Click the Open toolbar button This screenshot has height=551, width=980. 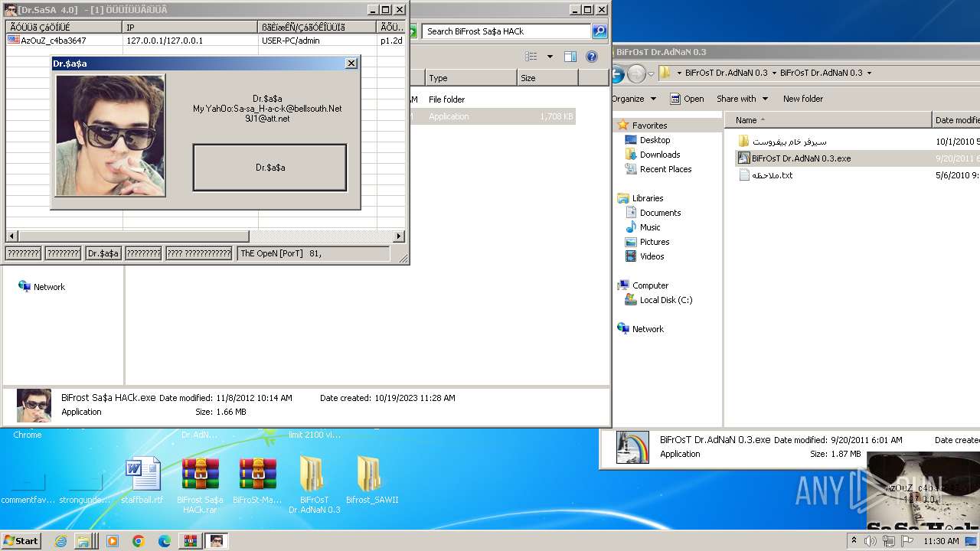[x=687, y=99]
